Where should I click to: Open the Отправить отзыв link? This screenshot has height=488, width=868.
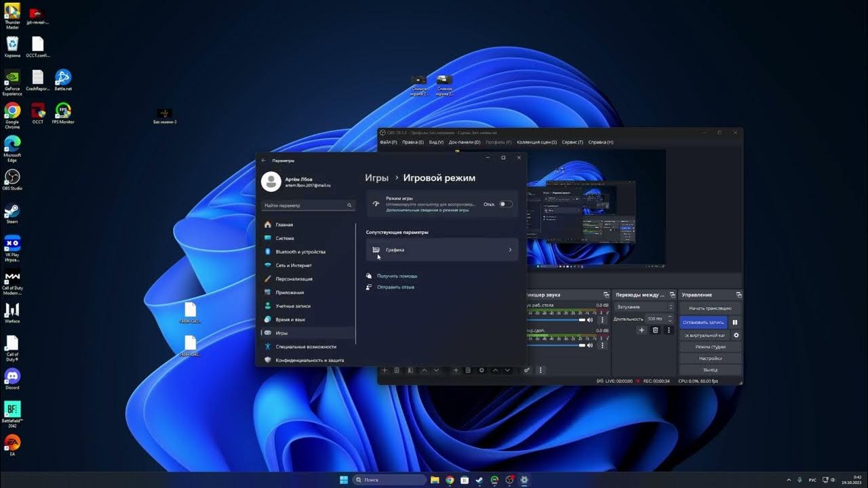pyautogui.click(x=395, y=287)
